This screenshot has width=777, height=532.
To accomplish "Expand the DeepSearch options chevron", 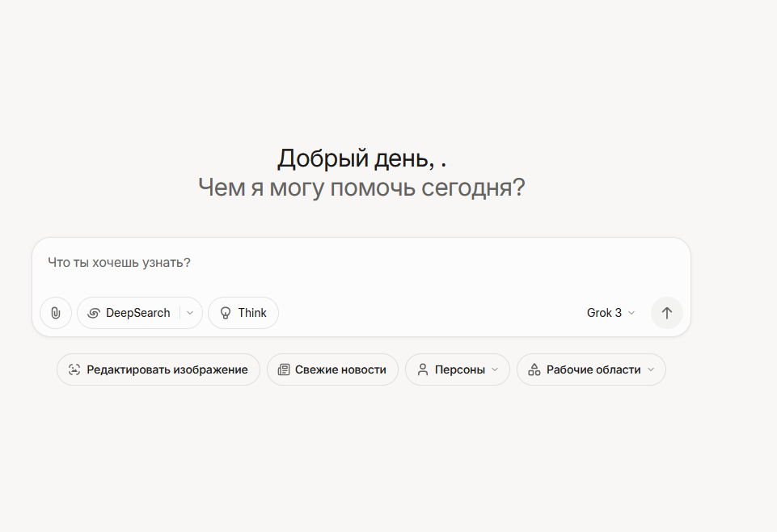I will point(190,313).
